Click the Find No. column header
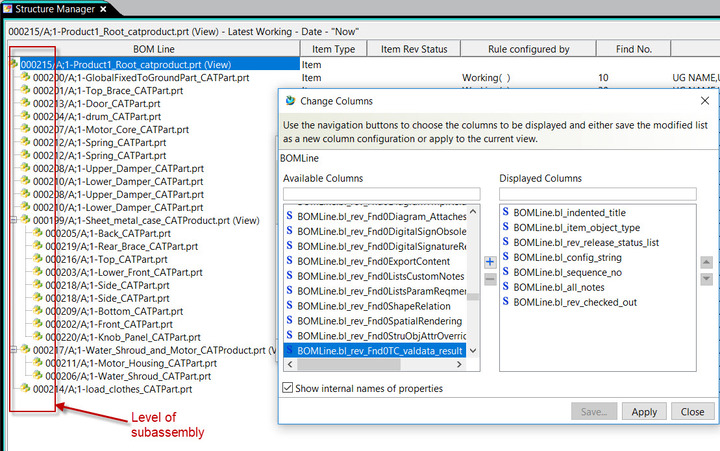 pos(634,49)
